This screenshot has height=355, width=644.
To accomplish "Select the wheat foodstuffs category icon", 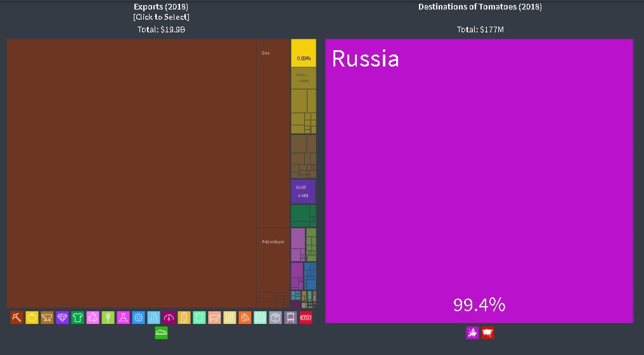I will tap(108, 318).
